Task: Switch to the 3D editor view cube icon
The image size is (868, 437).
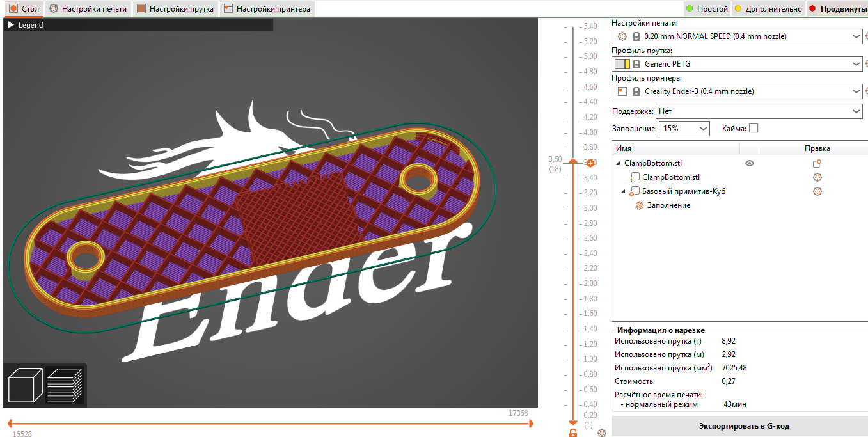Action: 25,385
